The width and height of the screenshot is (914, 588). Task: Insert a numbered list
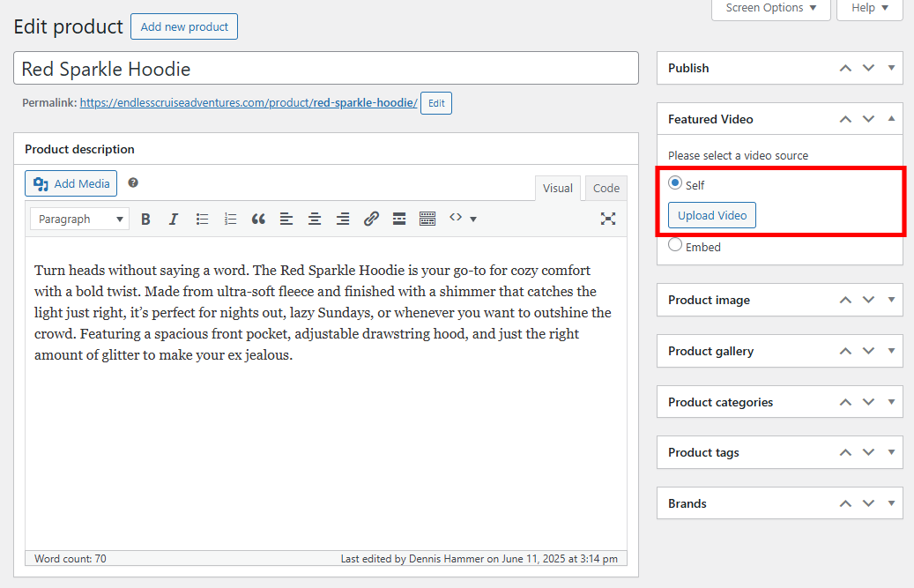230,218
